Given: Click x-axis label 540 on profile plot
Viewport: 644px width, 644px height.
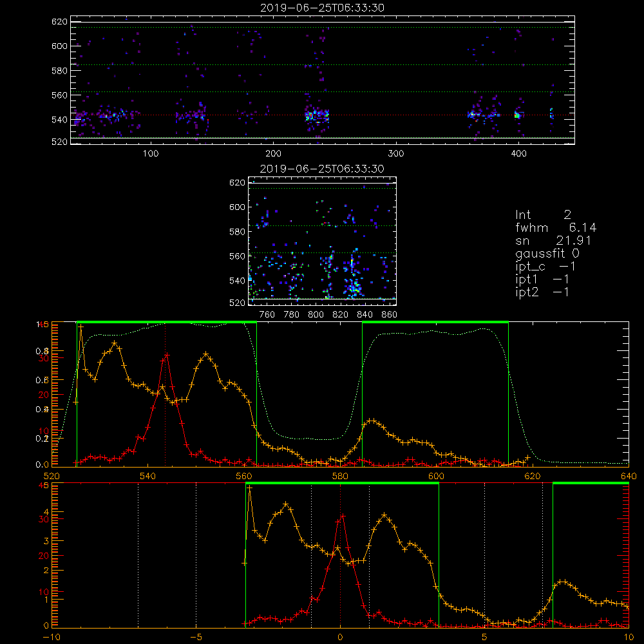Looking at the screenshot, I should click(148, 476).
